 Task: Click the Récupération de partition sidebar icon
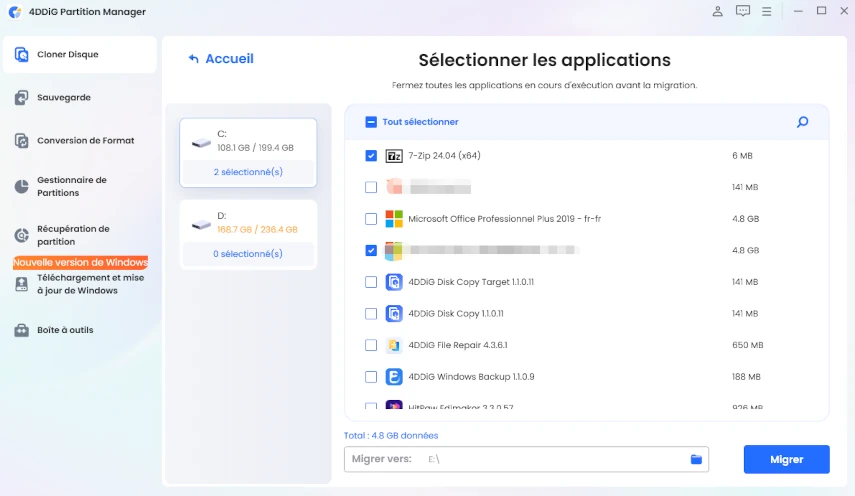(21, 235)
